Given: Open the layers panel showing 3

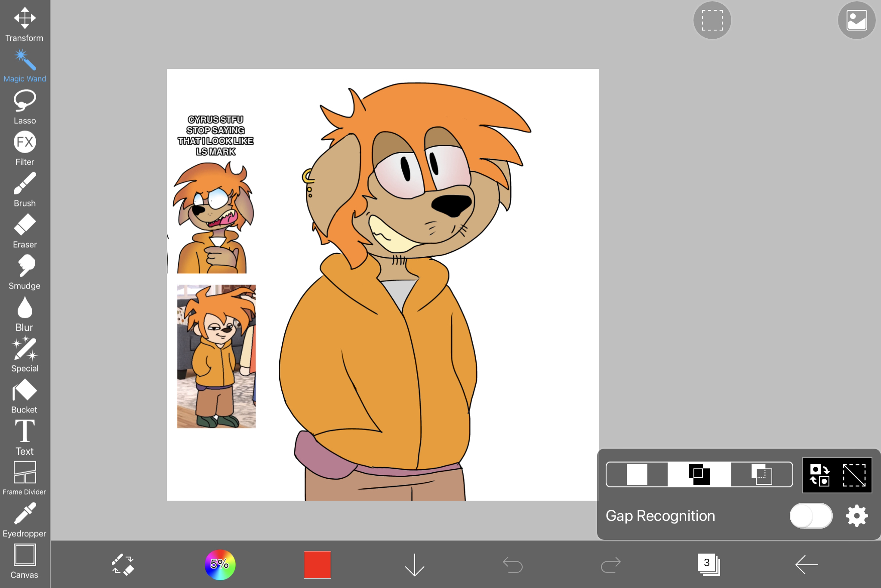Looking at the screenshot, I should [708, 564].
